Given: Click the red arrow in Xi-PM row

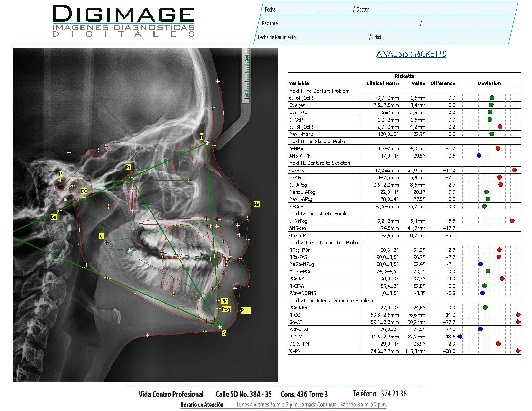Looking at the screenshot, I should 518,351.
